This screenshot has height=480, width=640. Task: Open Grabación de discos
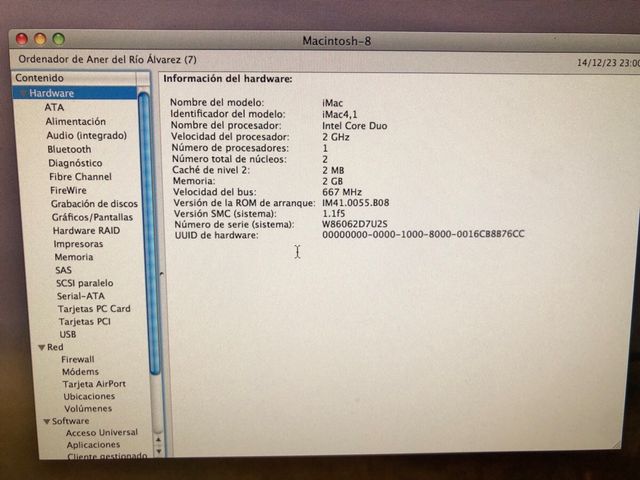point(94,204)
